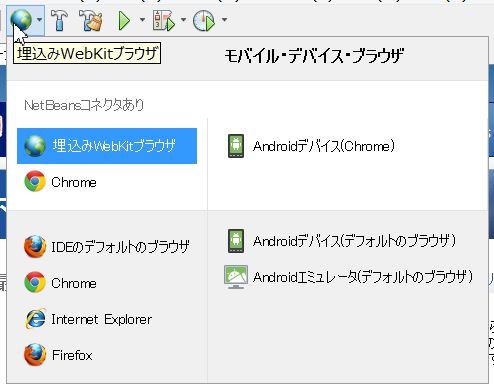494x390 pixels.
Task: Expand the Profile Project dropdown arrow
Action: point(224,20)
